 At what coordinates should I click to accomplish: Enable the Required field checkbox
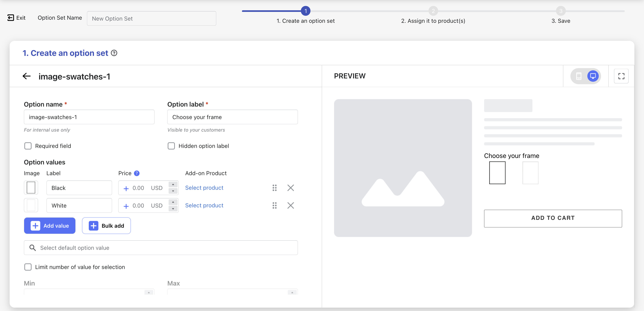pyautogui.click(x=28, y=146)
